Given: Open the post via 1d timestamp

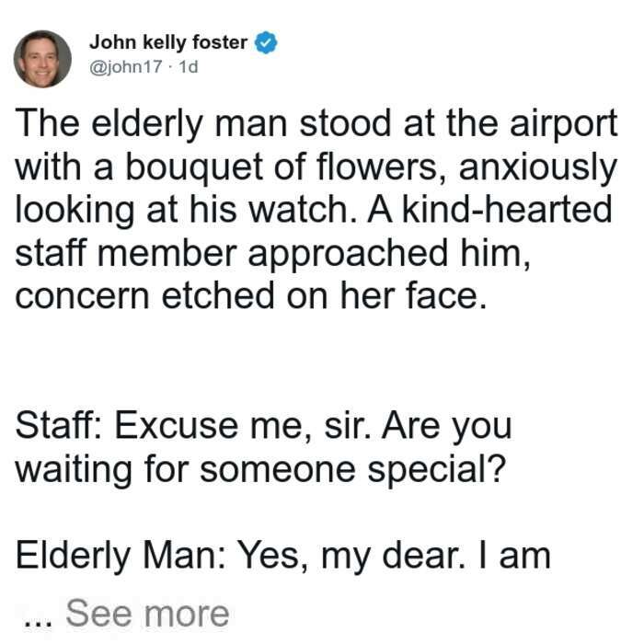Looking at the screenshot, I should (x=189, y=66).
